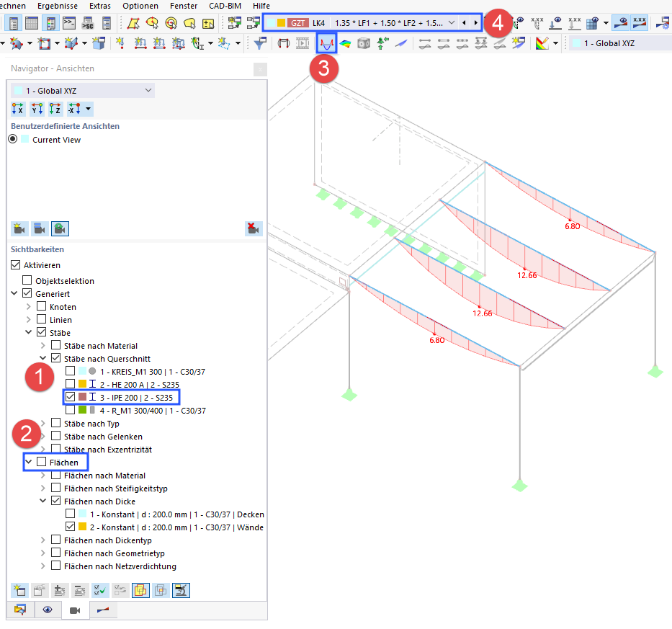Click view direction Z axis icon
The image size is (672, 629).
55,109
